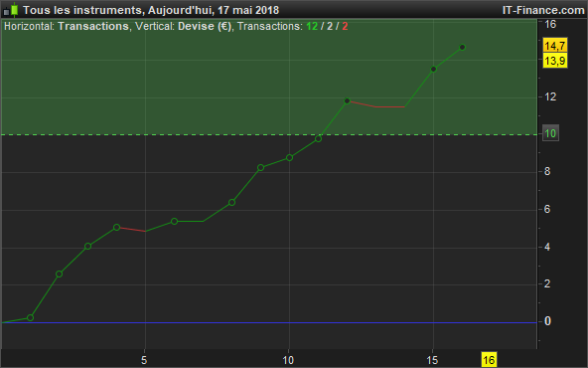Select the data point at transaction 8
This screenshot has width=588, height=368.
231,203
